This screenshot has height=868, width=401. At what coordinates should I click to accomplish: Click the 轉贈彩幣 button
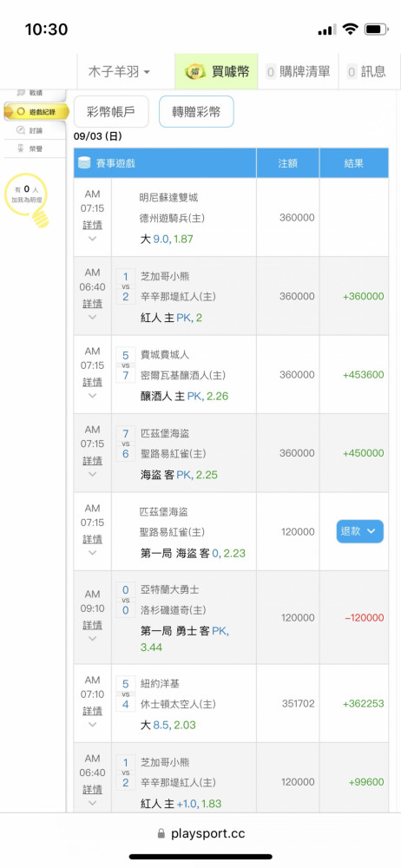click(196, 112)
